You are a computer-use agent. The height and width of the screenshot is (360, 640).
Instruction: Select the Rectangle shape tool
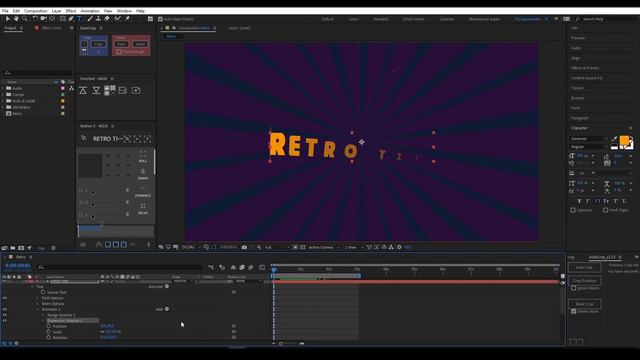click(x=62, y=19)
